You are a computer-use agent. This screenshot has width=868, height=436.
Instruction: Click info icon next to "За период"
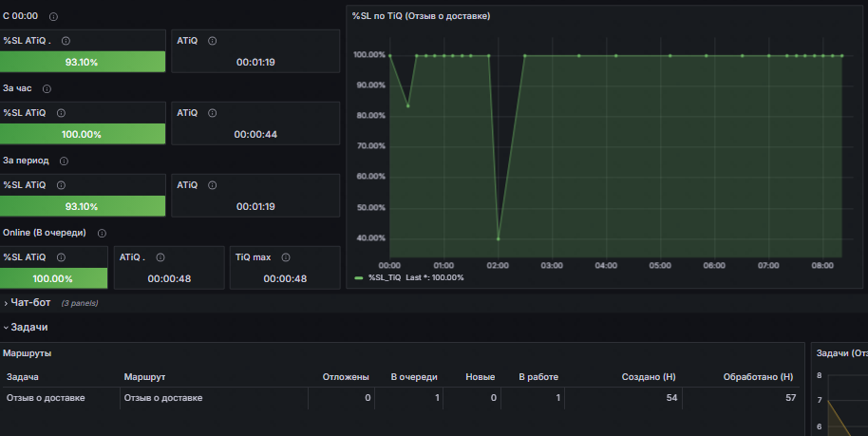(64, 161)
